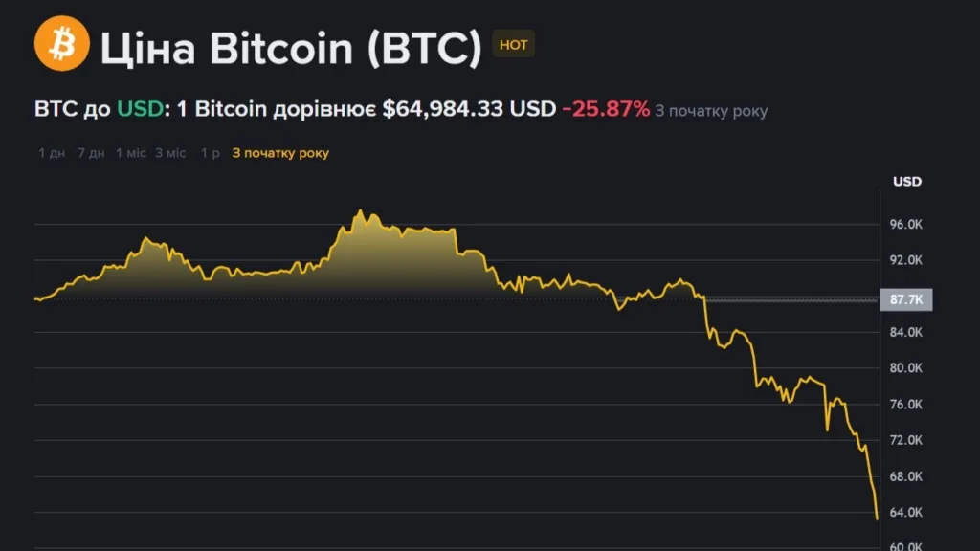Select the yellow З початку року tab
Image resolution: width=980 pixels, height=551 pixels.
click(280, 153)
